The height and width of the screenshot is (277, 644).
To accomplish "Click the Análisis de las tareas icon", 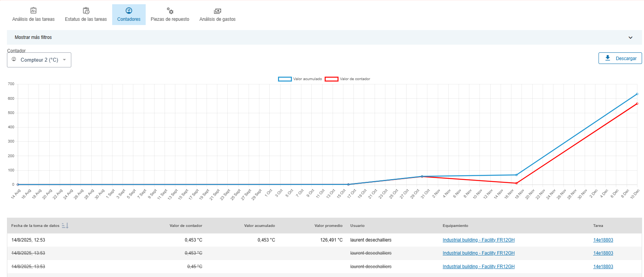I will 34,11.
